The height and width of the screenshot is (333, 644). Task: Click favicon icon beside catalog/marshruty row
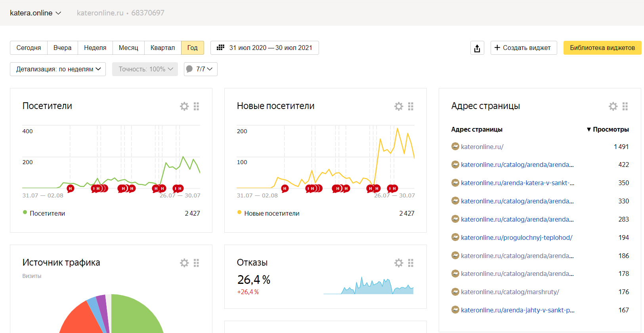tap(455, 291)
